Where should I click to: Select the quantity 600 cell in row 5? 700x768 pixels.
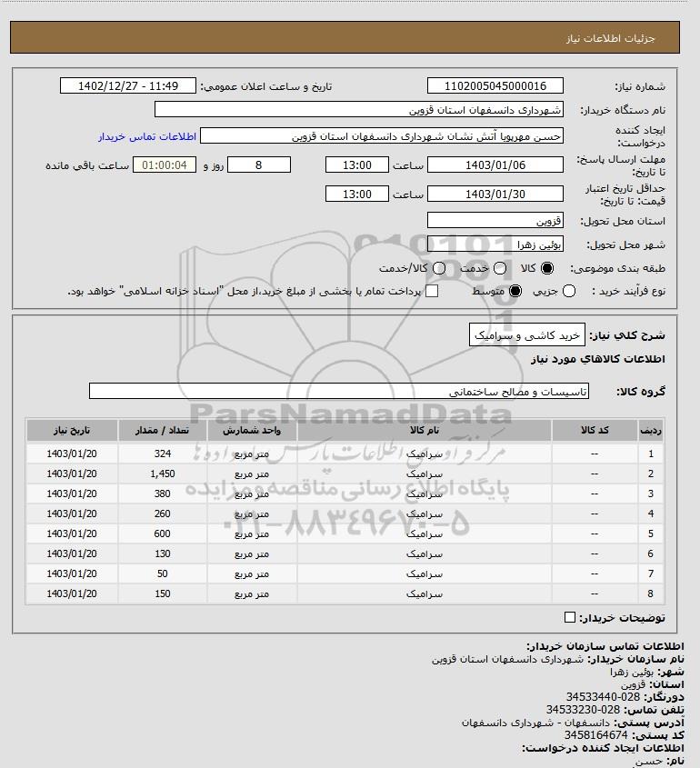coord(163,534)
